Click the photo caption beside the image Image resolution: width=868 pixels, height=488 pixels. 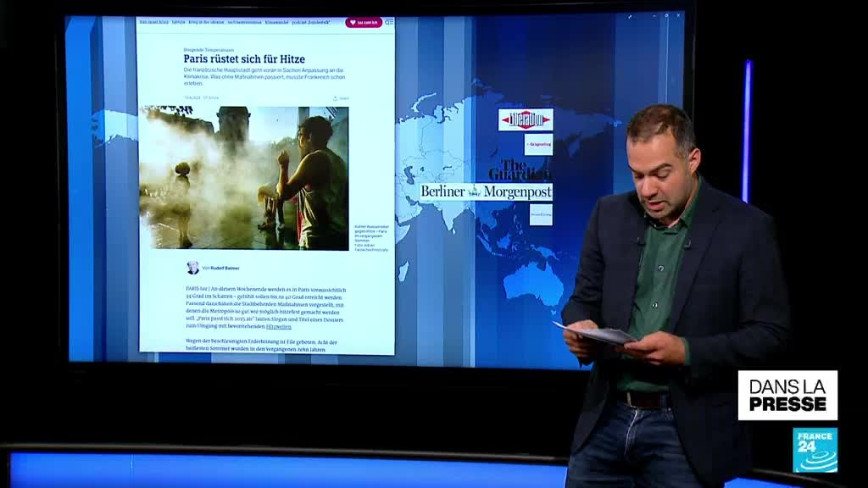click(x=371, y=236)
